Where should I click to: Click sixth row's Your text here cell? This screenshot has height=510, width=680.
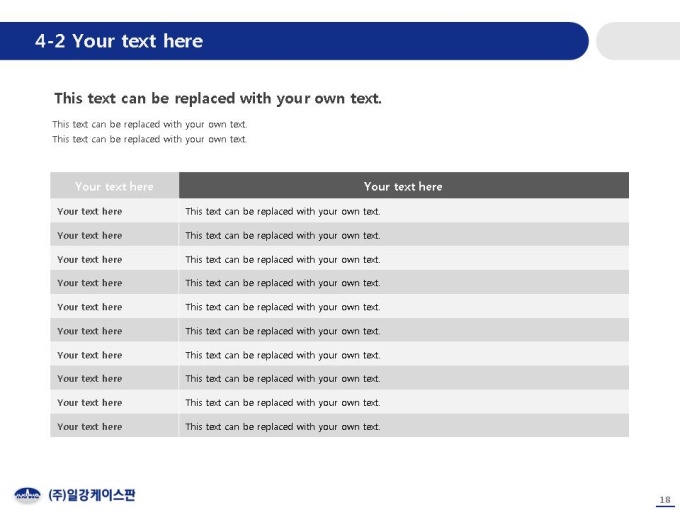pyautogui.click(x=114, y=330)
